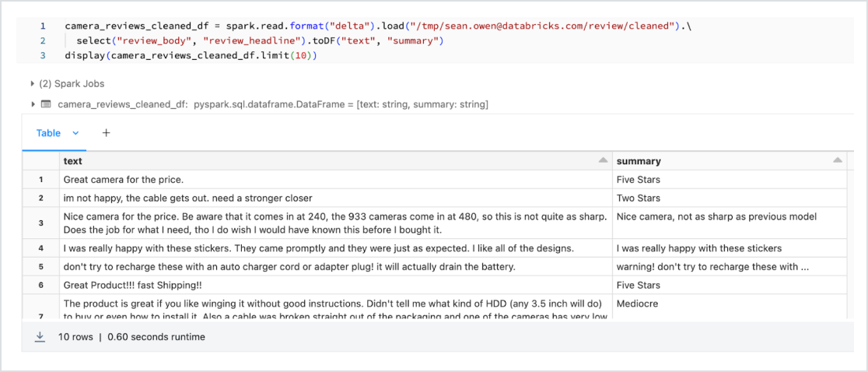Download results using the download icon
The height and width of the screenshot is (372, 868).
(40, 337)
